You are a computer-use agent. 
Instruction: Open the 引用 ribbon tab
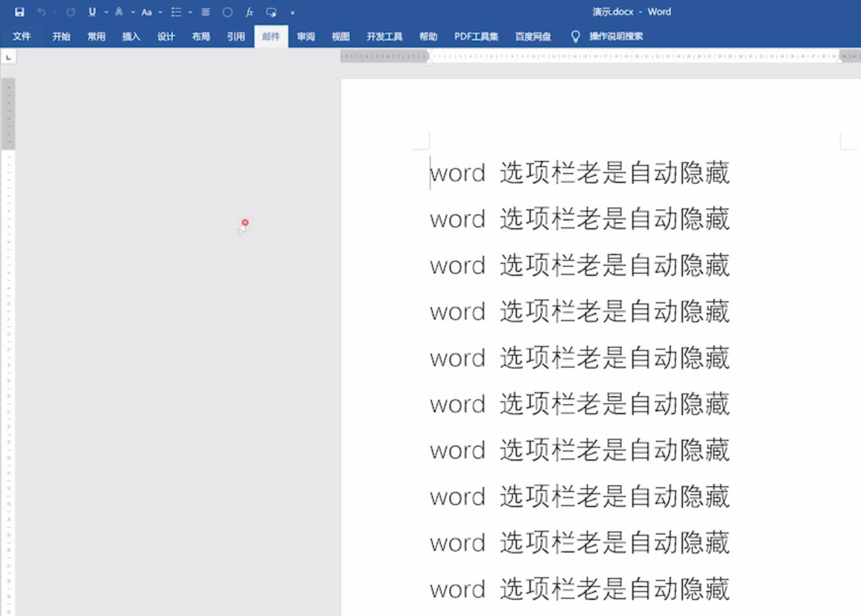[x=236, y=36]
